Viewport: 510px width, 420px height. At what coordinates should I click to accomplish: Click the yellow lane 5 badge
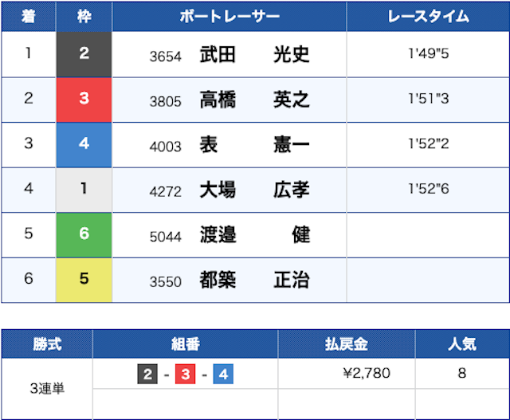pos(84,281)
